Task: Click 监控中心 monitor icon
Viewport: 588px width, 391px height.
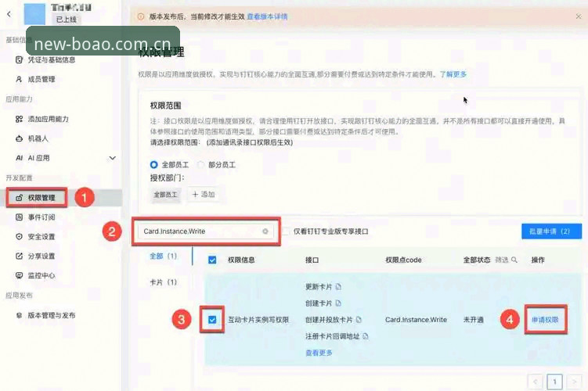Action: (19, 275)
